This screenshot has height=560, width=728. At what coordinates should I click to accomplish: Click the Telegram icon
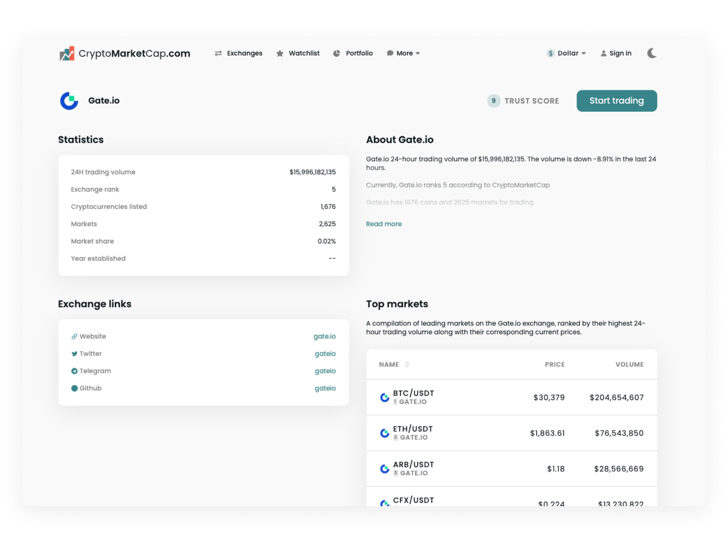click(74, 371)
